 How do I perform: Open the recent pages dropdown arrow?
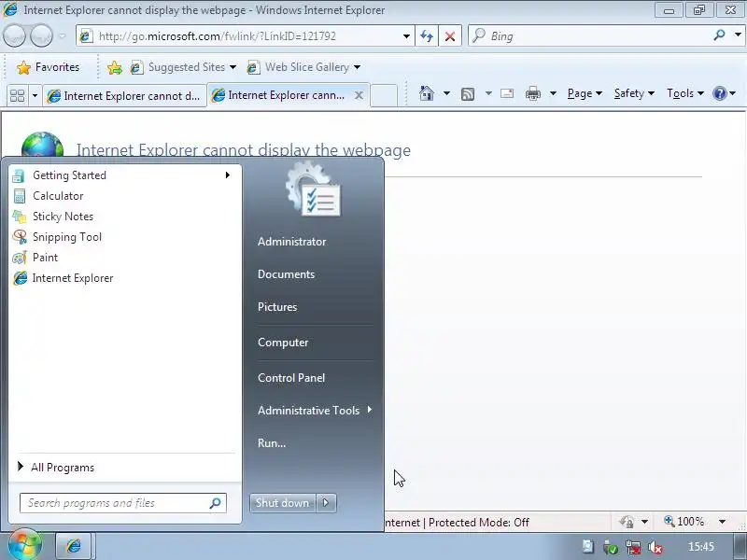(x=63, y=36)
